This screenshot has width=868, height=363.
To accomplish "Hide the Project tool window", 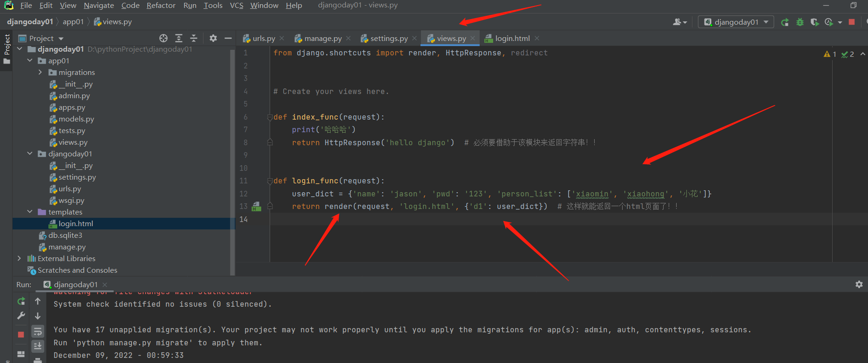I will click(x=228, y=38).
